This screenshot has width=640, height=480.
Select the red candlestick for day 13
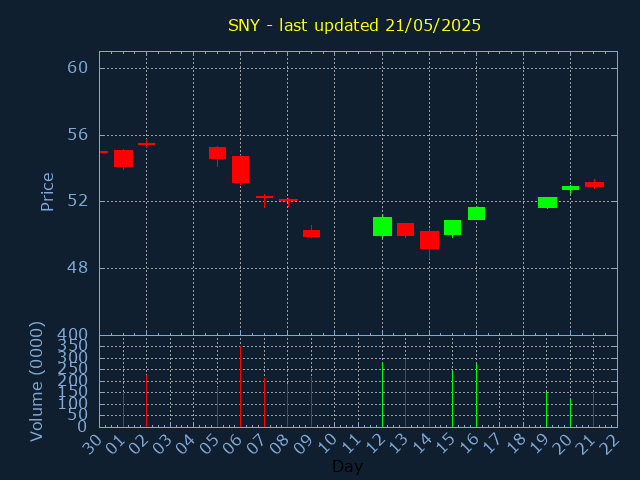click(405, 229)
